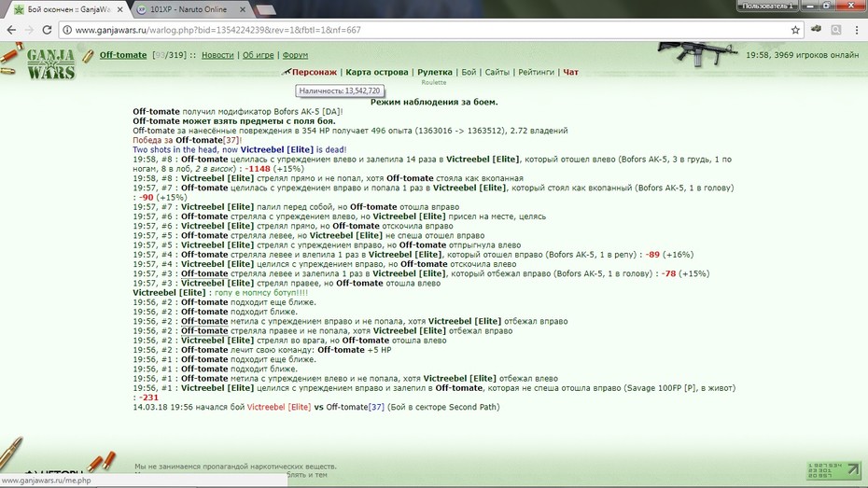Screen dimensions: 868x488
Task: Open the Персонаж menu item
Action: tap(314, 72)
